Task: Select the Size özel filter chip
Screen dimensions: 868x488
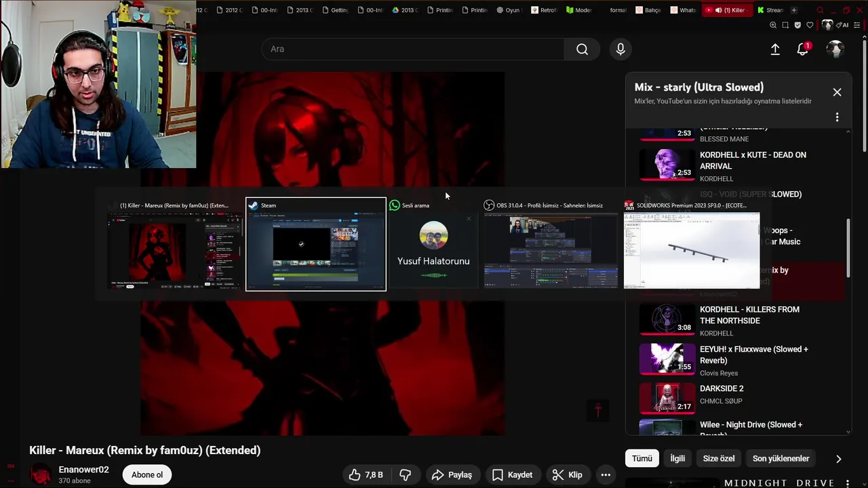Action: [x=718, y=458]
